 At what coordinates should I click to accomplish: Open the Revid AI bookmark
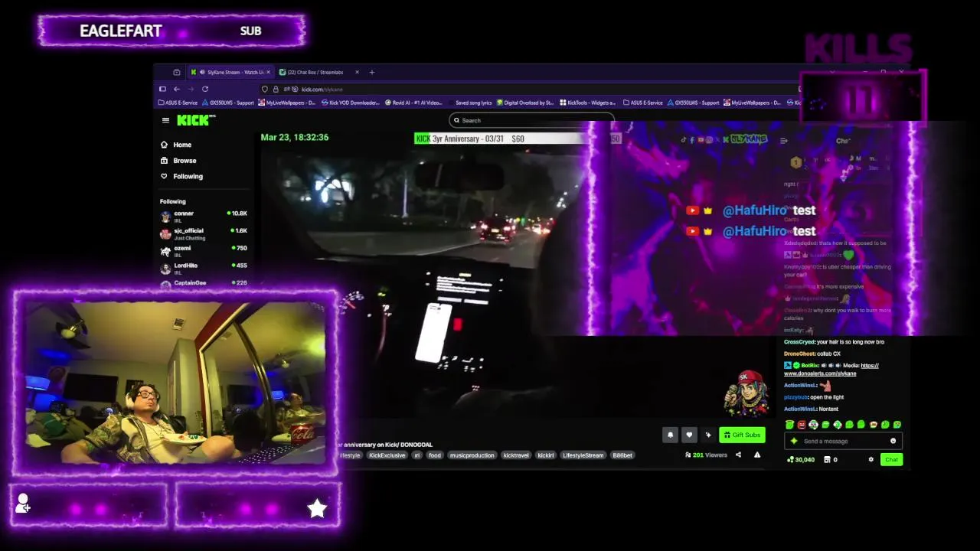413,103
